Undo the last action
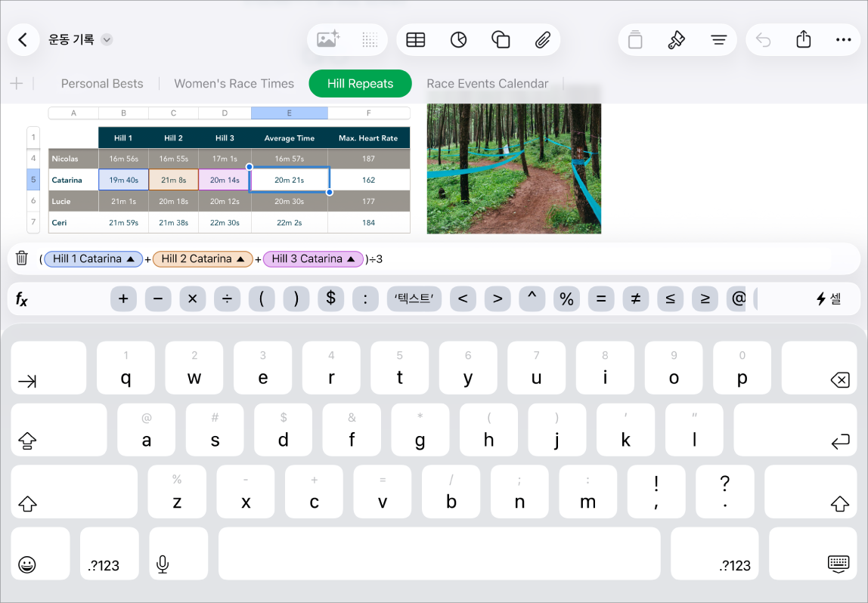The width and height of the screenshot is (868, 603). [764, 40]
